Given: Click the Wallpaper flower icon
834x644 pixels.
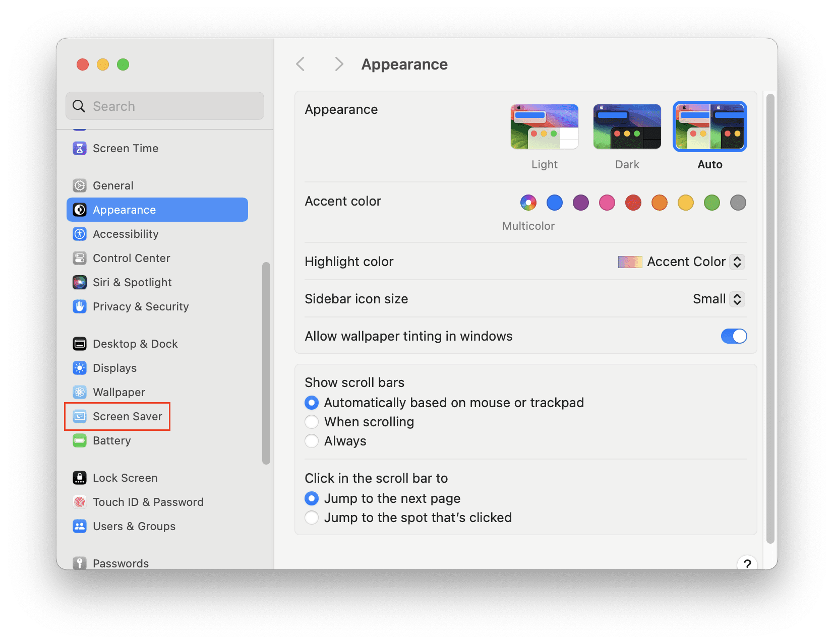Looking at the screenshot, I should coord(80,392).
